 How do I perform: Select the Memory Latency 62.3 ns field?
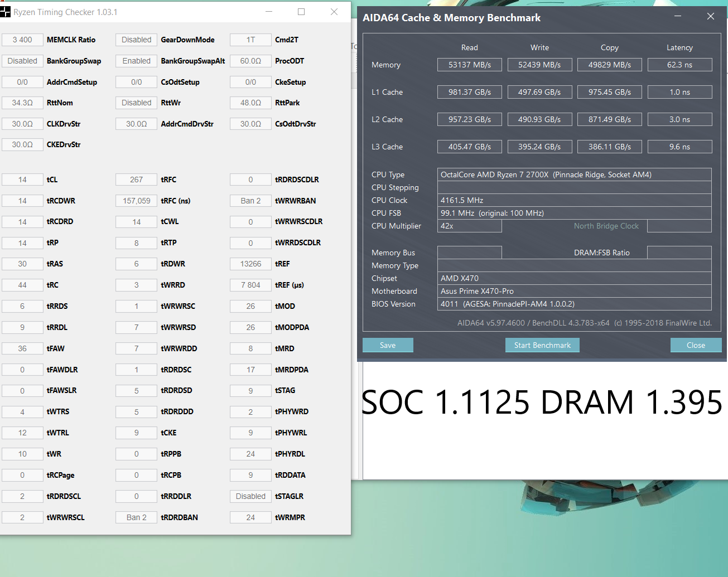click(679, 65)
